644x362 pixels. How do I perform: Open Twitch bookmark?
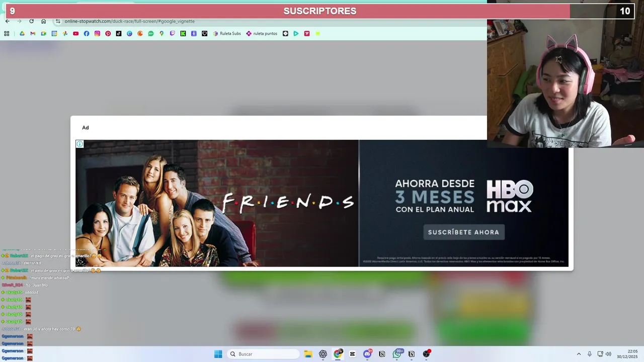[x=173, y=34]
